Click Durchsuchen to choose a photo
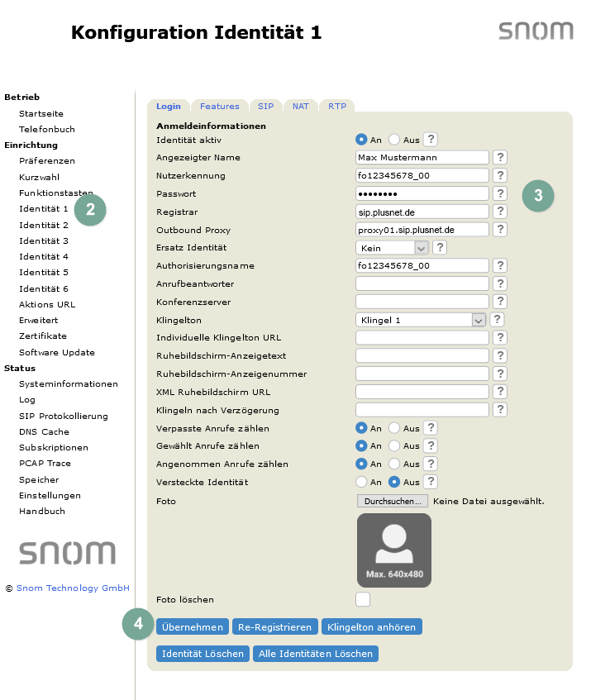 click(393, 501)
